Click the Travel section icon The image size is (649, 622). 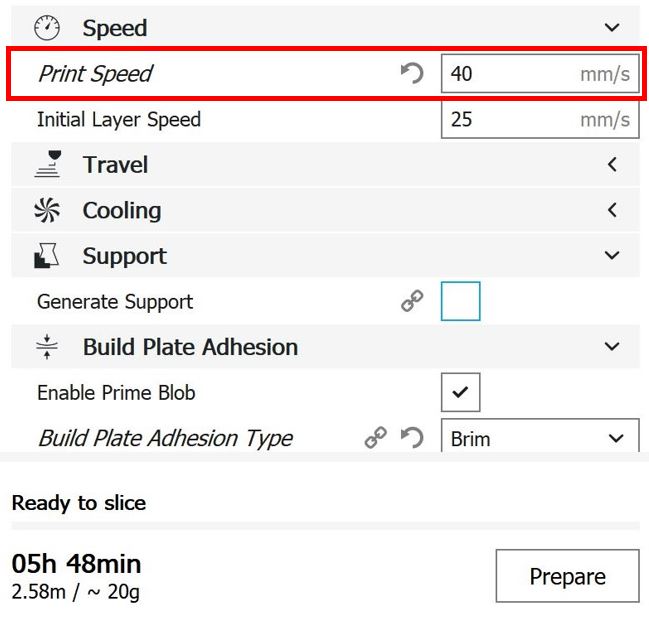(x=47, y=164)
